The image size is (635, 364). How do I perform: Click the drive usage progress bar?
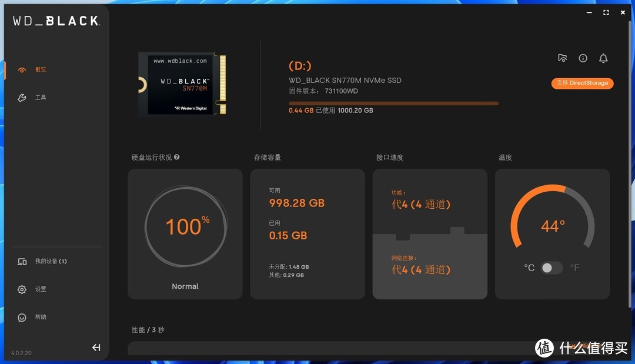pos(393,103)
